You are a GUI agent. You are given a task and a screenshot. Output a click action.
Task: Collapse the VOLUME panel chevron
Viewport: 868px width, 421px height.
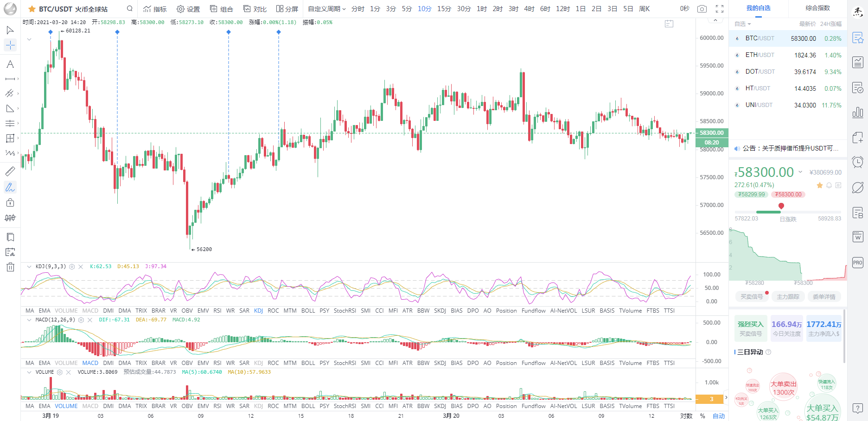pos(29,372)
